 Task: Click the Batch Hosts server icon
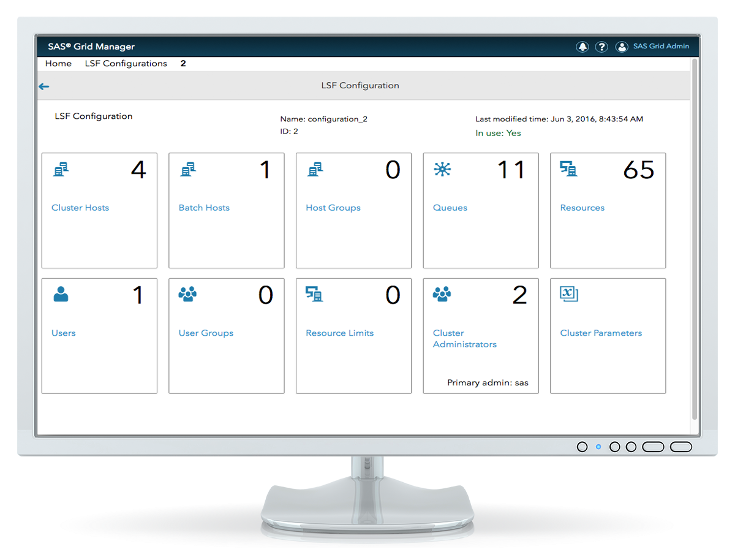coord(188,169)
